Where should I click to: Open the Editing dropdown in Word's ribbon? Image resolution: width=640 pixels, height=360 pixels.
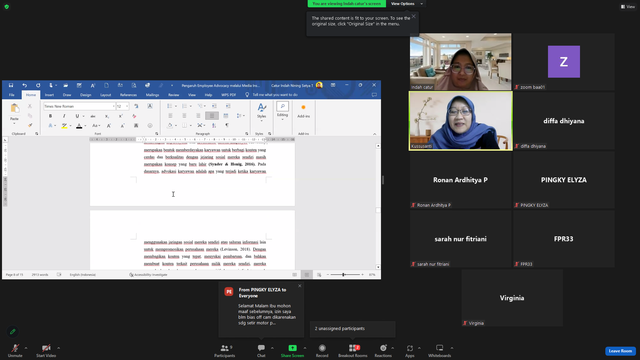(282, 111)
